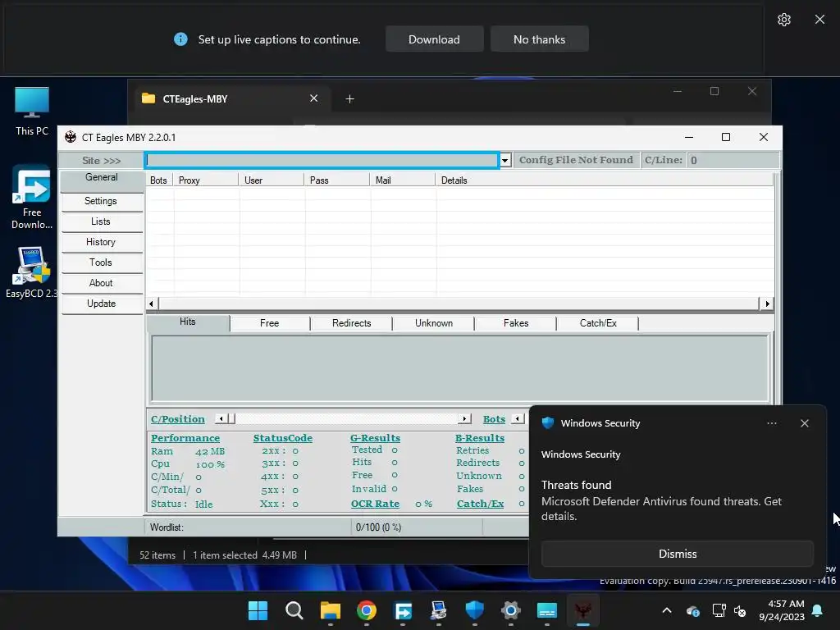Open Windows Security notification options menu

pos(772,423)
